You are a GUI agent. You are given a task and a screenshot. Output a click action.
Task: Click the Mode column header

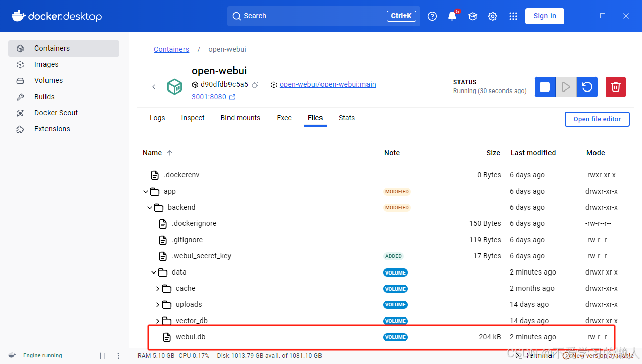(595, 153)
